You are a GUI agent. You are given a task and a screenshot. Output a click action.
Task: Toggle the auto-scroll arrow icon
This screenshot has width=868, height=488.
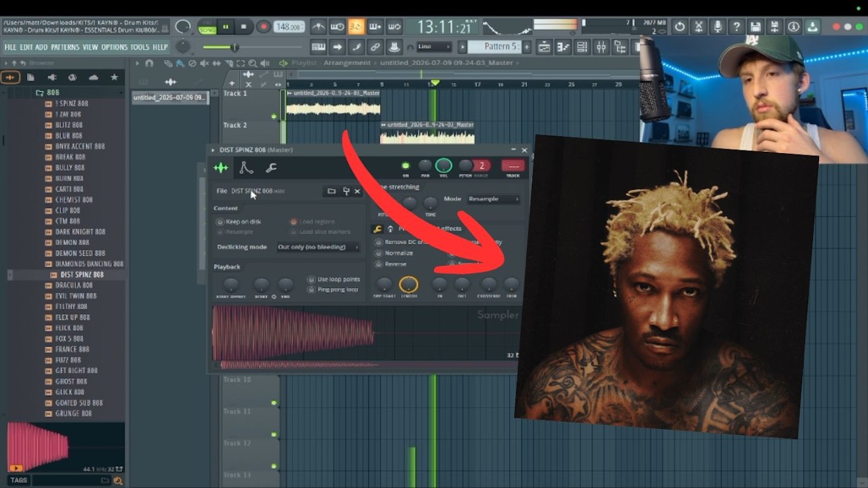337,47
